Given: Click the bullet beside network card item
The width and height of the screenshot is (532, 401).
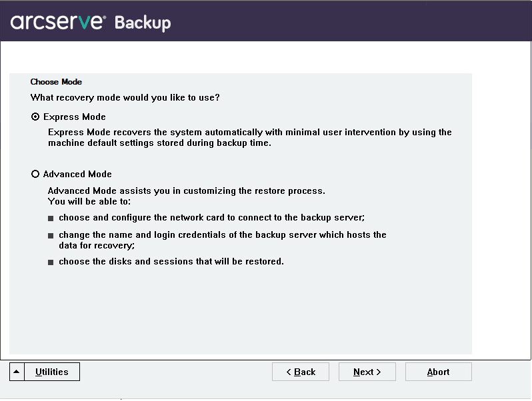Looking at the screenshot, I should [x=51, y=218].
